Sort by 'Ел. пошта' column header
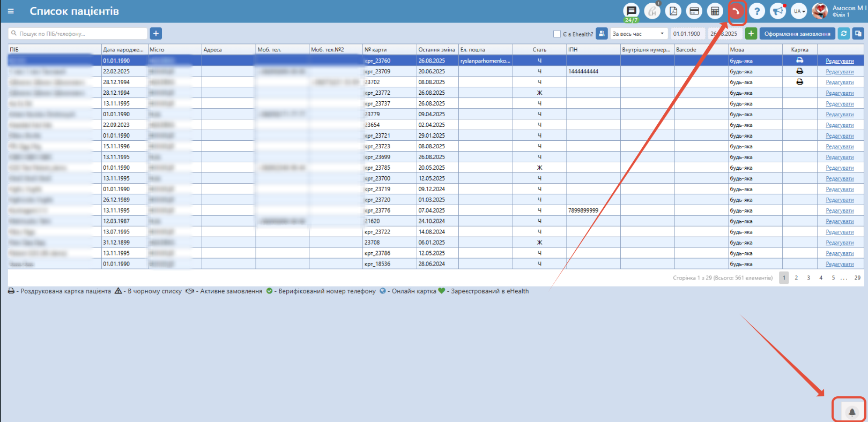868x422 pixels. tap(486, 49)
